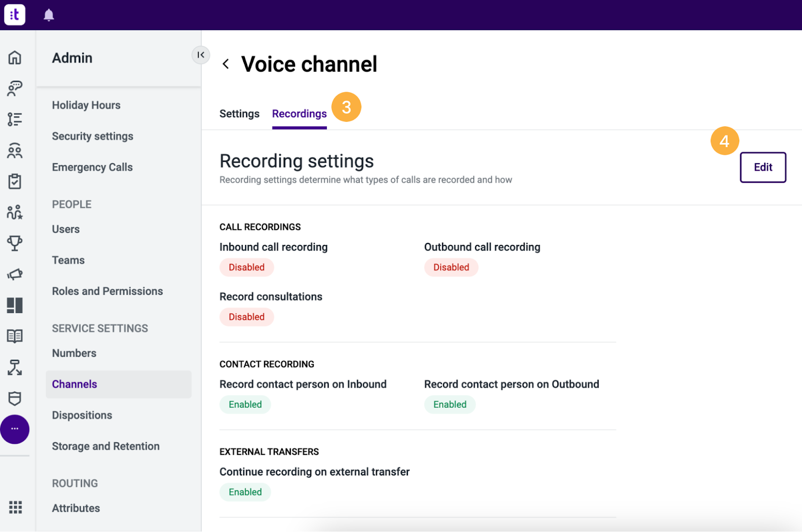Open the megaphone campaigns icon
This screenshot has height=532, width=802.
(15, 275)
